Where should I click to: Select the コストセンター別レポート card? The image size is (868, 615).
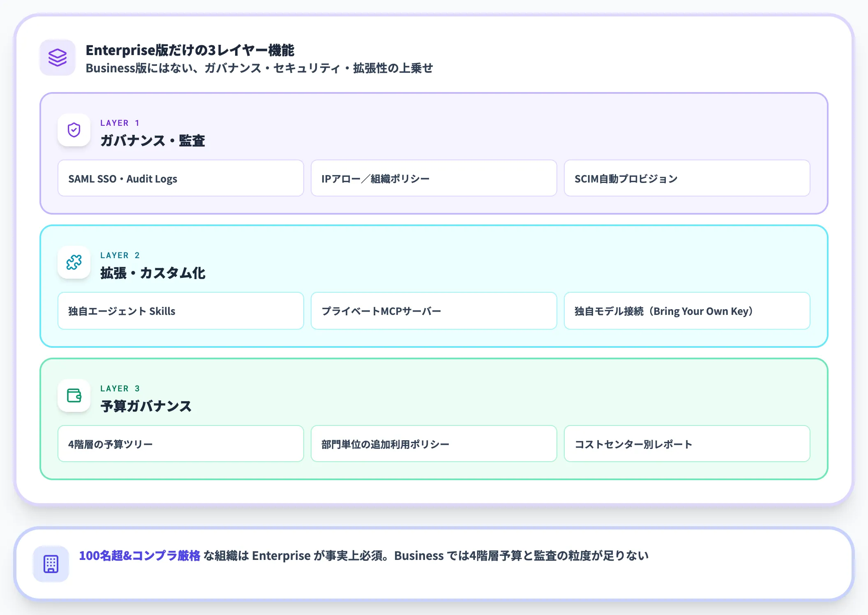pos(687,444)
